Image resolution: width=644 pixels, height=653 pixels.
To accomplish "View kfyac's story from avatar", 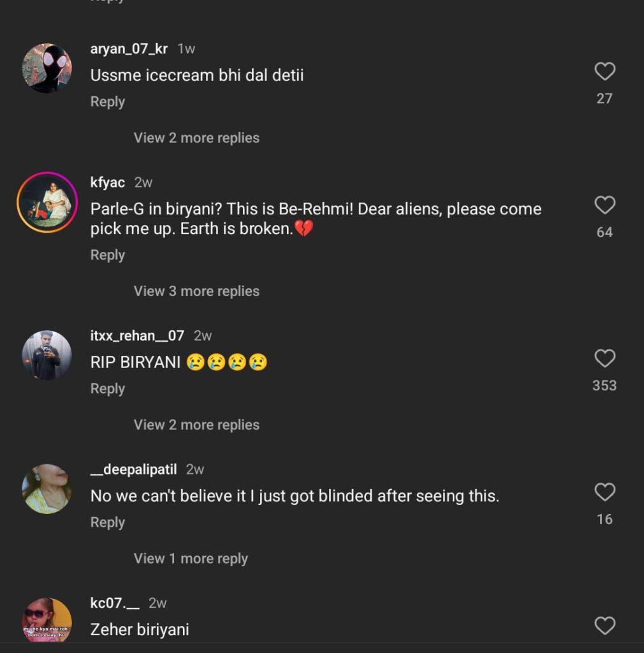I will click(x=47, y=202).
